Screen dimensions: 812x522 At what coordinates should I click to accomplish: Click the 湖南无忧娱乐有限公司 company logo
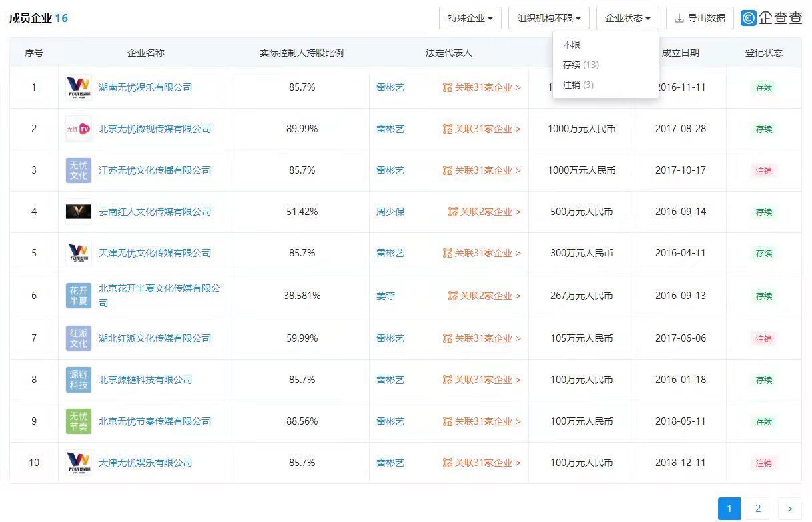(79, 87)
